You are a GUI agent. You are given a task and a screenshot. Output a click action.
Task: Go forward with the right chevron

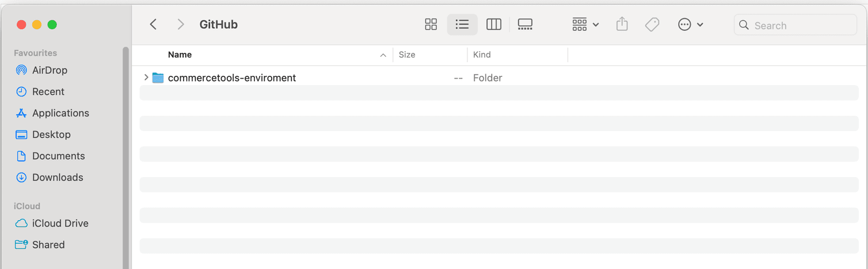(x=181, y=25)
